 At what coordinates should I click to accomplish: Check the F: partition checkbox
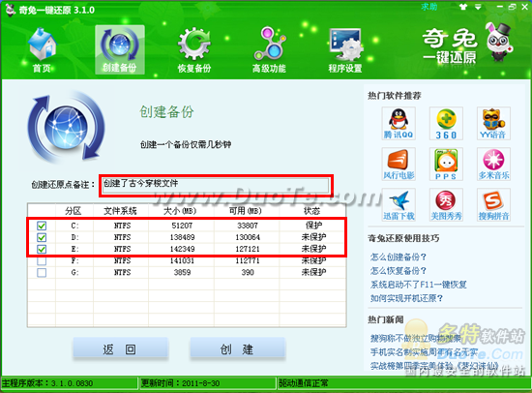tap(42, 260)
